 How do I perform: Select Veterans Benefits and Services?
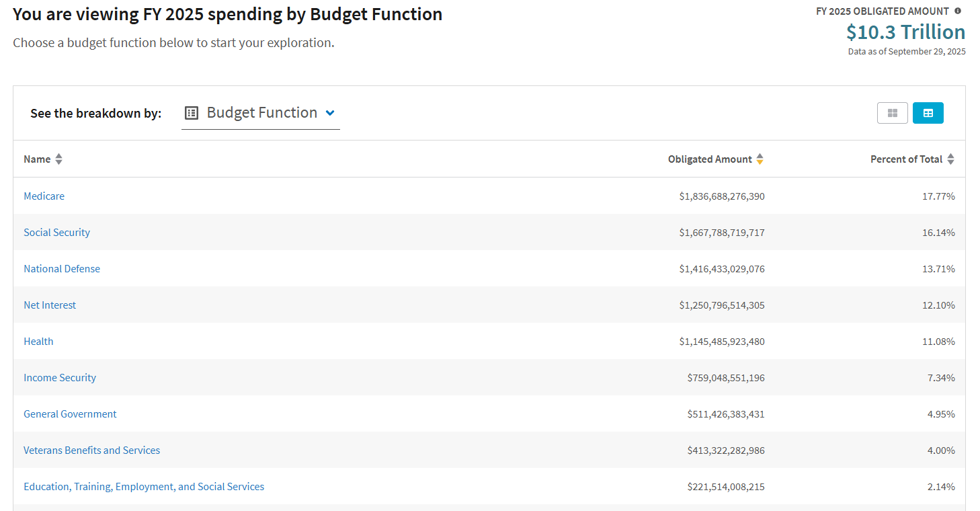91,450
